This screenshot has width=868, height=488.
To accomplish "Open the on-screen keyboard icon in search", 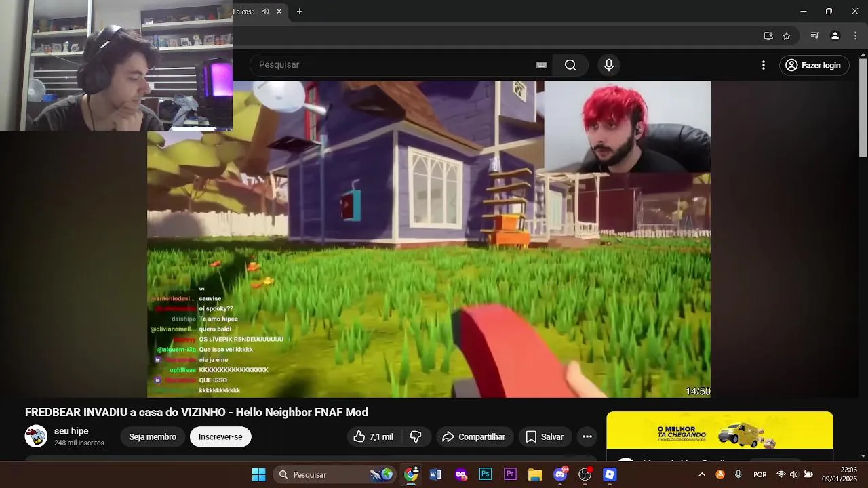I will pos(541,65).
